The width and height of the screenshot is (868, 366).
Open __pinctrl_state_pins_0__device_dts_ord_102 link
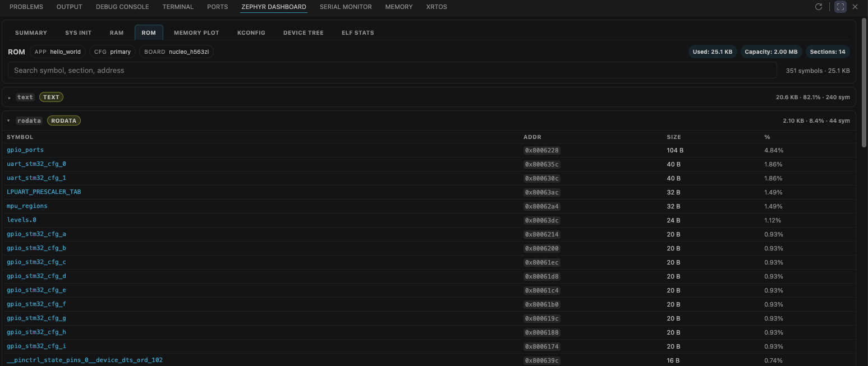(x=85, y=360)
